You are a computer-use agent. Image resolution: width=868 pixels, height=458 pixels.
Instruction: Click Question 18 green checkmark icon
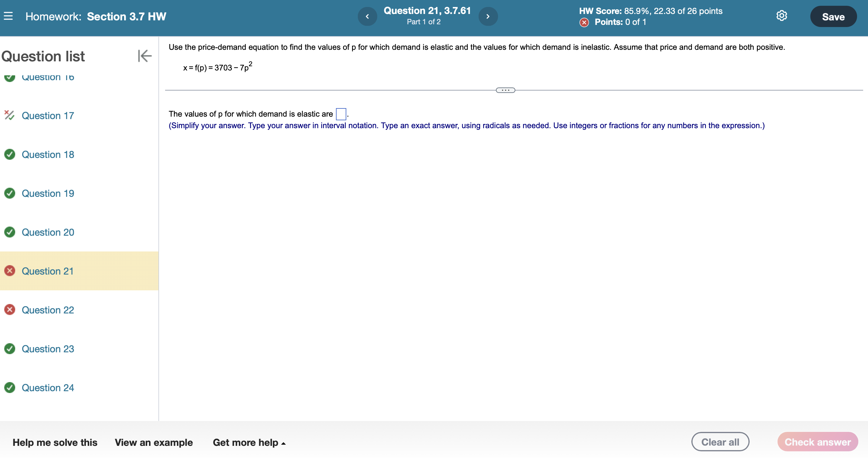[10, 154]
